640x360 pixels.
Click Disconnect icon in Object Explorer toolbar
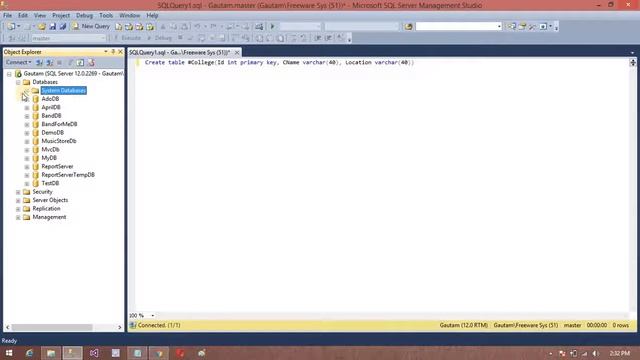click(x=49, y=62)
